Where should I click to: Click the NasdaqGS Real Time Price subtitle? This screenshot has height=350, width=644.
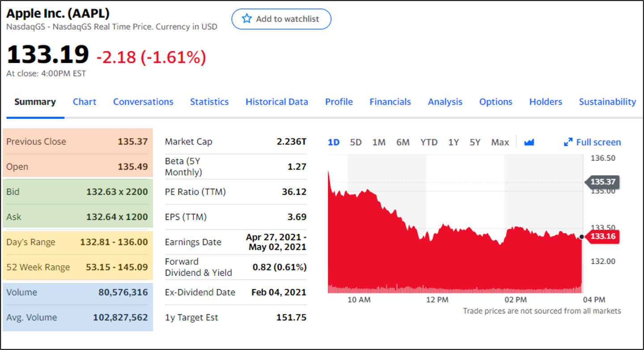pos(112,26)
